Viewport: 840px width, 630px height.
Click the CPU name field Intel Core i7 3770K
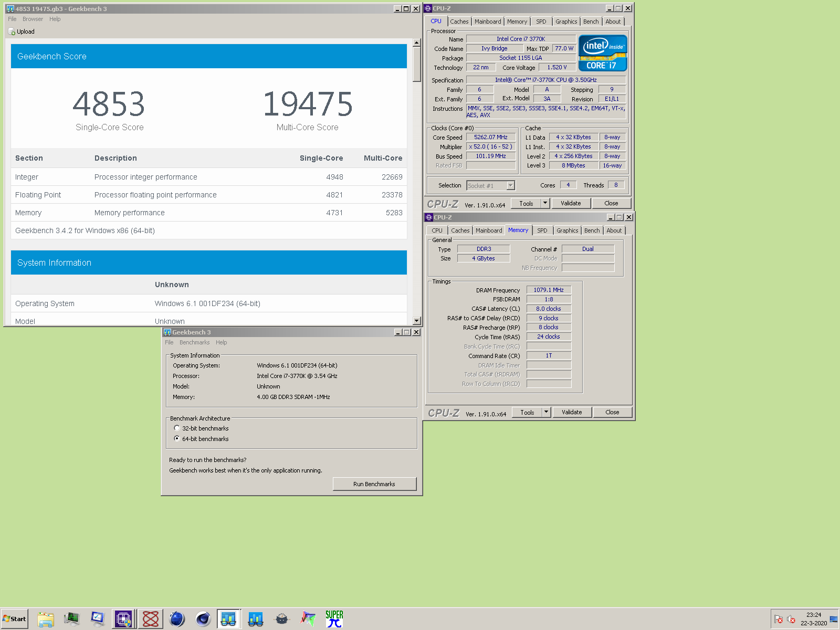(521, 39)
